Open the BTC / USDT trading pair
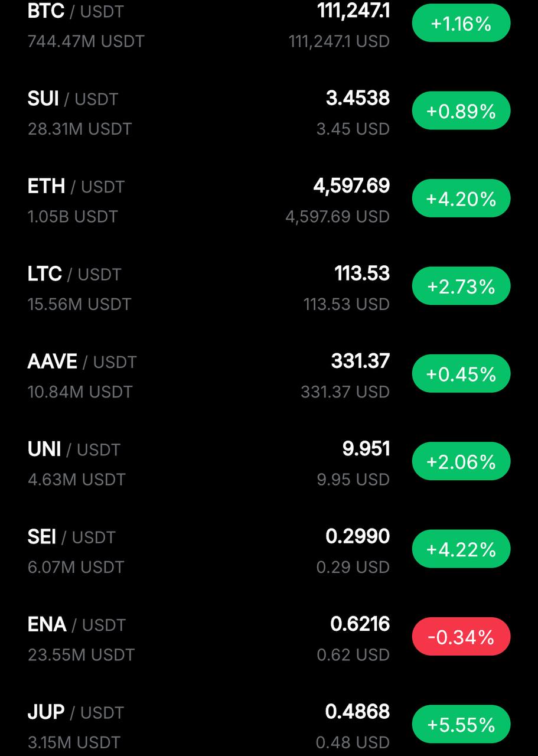The width and height of the screenshot is (538, 756). tap(269, 25)
